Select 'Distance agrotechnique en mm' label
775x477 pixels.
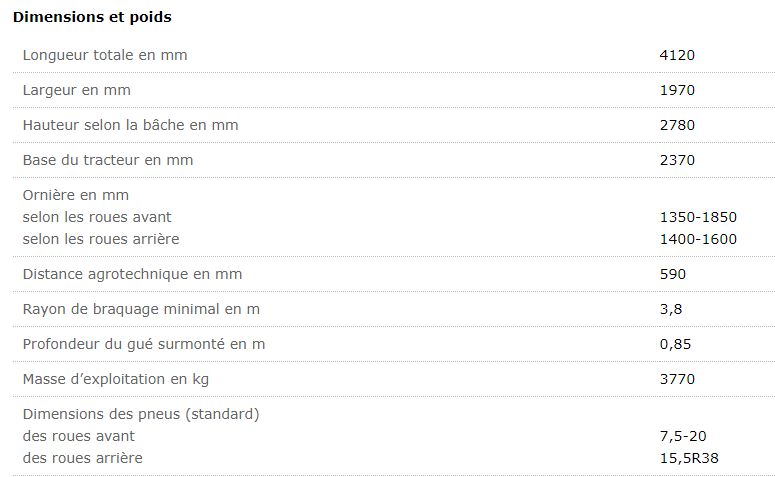click(x=132, y=274)
